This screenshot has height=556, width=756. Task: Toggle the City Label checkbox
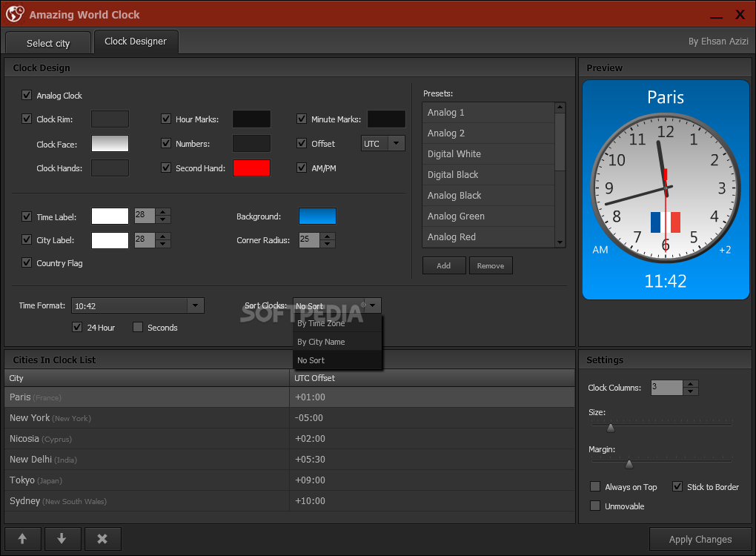[27, 239]
